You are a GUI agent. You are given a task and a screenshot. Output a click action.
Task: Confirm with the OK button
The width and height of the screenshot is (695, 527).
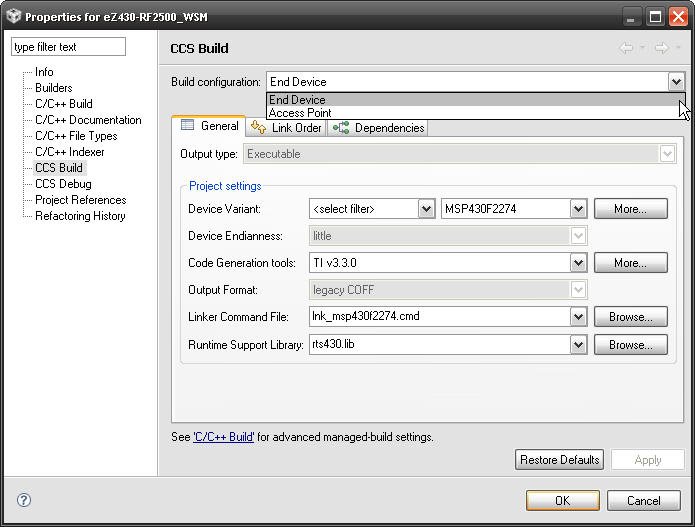(562, 501)
